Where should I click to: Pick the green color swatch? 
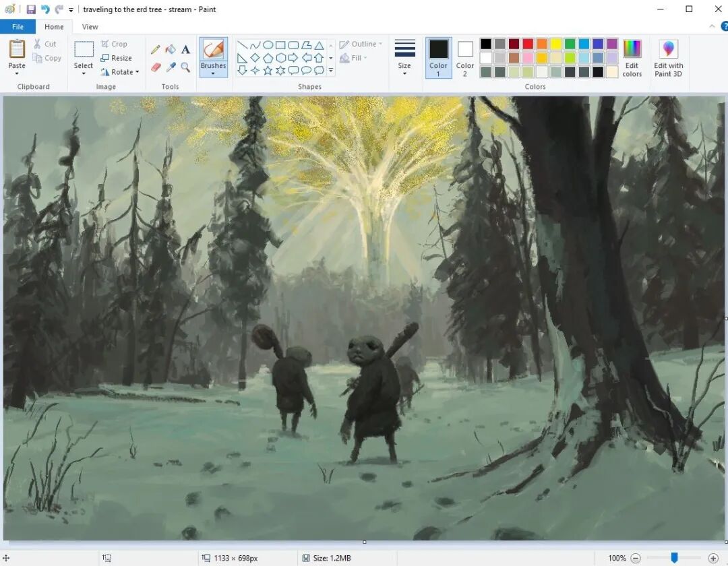(570, 44)
